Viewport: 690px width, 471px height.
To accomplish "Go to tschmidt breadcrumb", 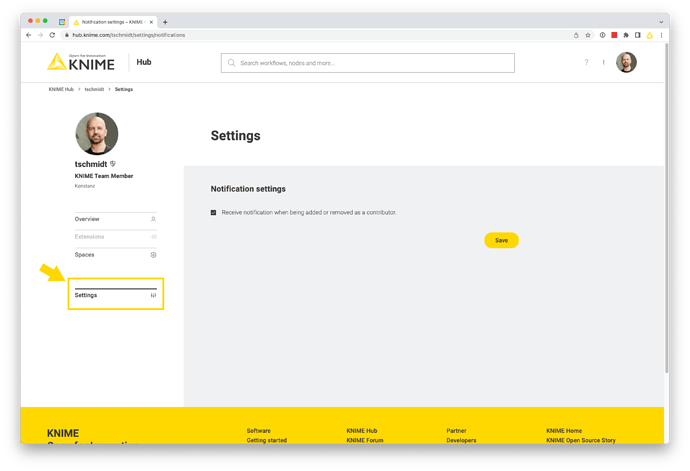I will pos(94,89).
